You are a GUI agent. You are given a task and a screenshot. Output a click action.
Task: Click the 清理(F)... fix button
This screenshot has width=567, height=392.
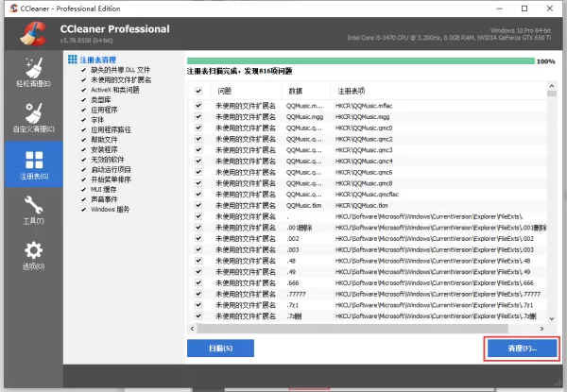click(x=522, y=349)
